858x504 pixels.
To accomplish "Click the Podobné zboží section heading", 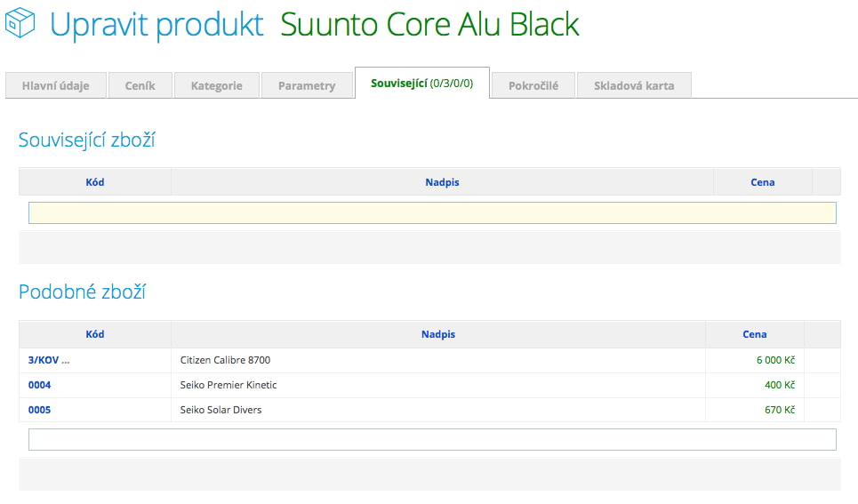I will [82, 292].
